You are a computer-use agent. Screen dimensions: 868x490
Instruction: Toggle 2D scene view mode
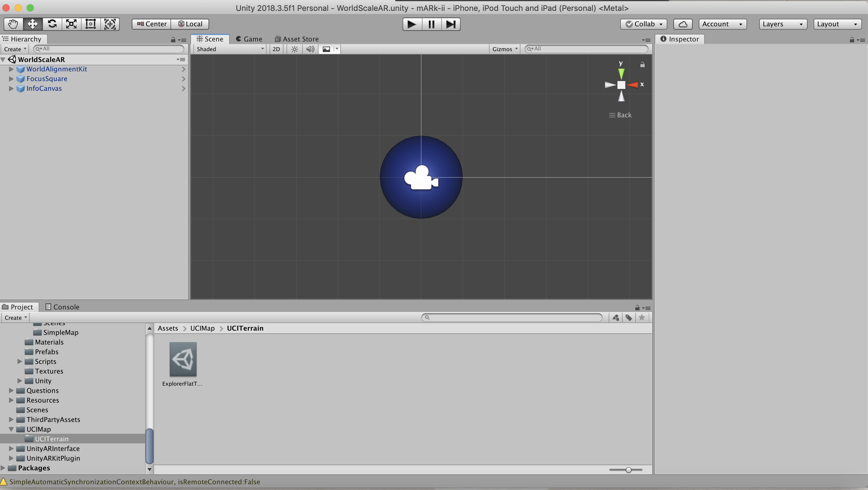(276, 49)
